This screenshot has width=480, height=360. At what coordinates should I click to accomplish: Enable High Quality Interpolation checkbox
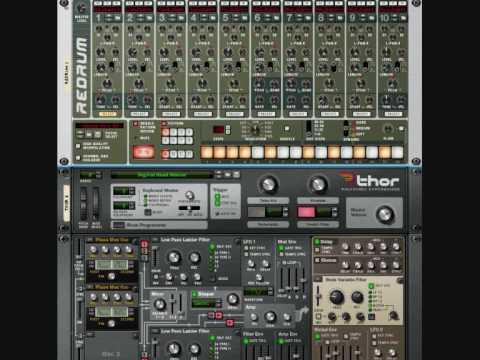tap(78, 146)
